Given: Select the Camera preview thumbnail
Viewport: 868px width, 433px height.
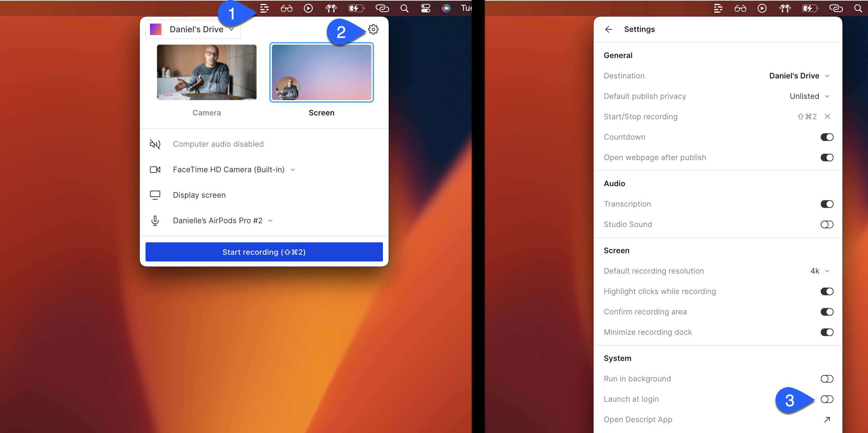Looking at the screenshot, I should [206, 72].
